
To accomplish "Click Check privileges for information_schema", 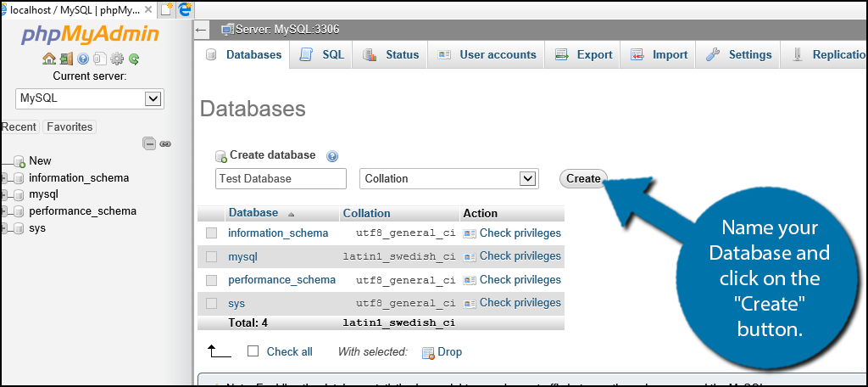I will [x=520, y=233].
